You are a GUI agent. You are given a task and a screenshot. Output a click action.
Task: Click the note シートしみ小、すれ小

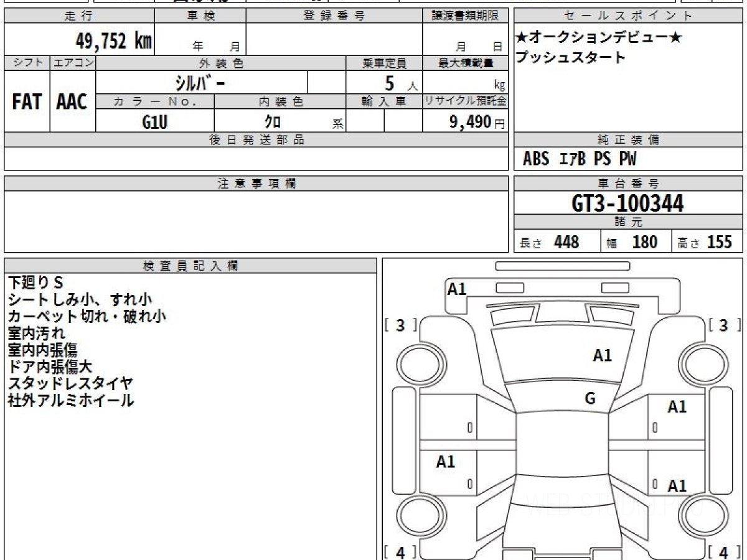pos(80,300)
